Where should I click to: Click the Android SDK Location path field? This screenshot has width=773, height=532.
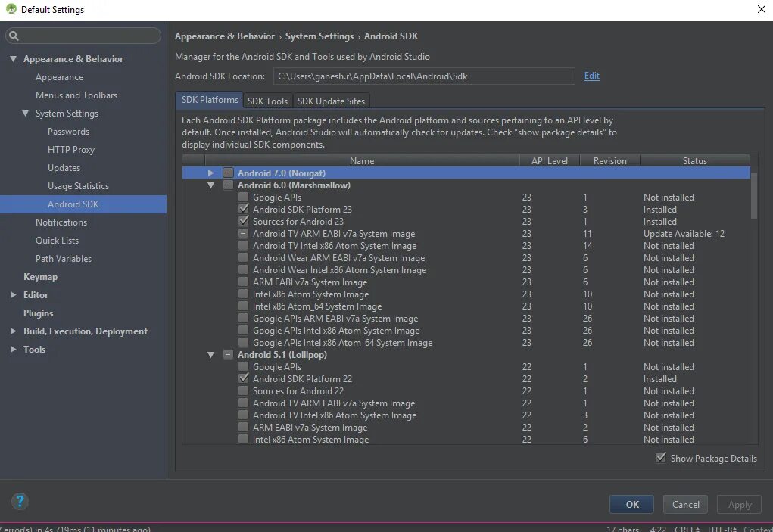pos(424,76)
